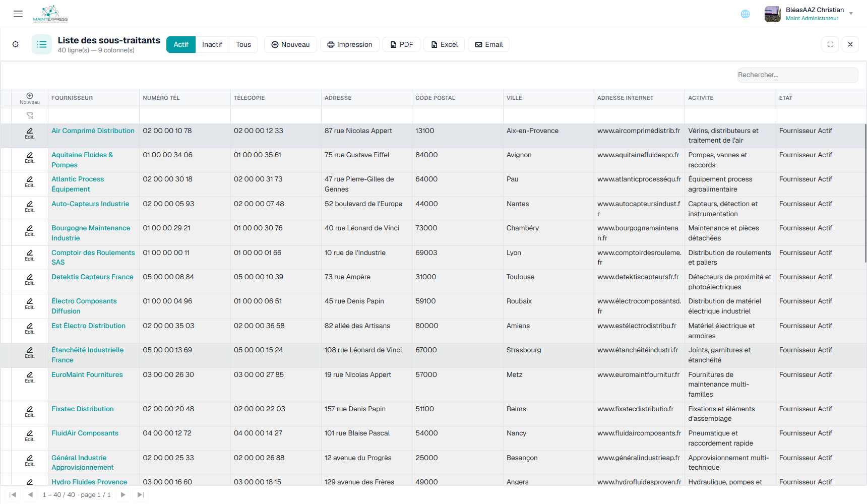Click the user profile avatar
Viewport: 867px width, 504px height.
(x=772, y=14)
